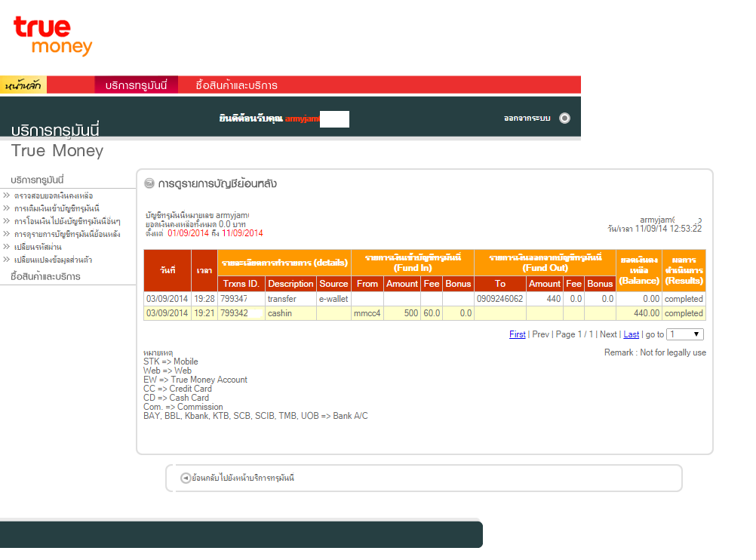The height and width of the screenshot is (560, 756).
Task: Open เปลี่ยนรหัสผ่าน sidebar item
Action: coord(38,247)
